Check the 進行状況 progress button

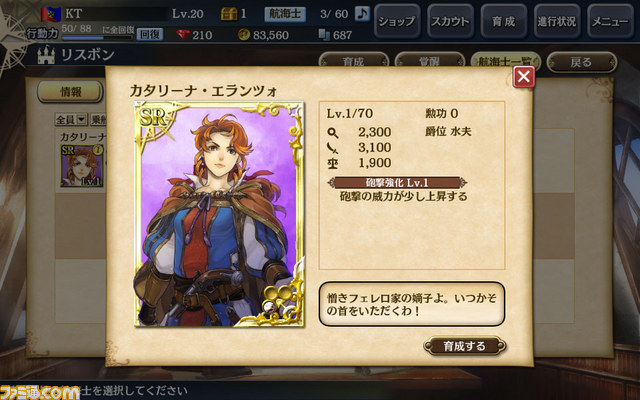click(x=557, y=21)
